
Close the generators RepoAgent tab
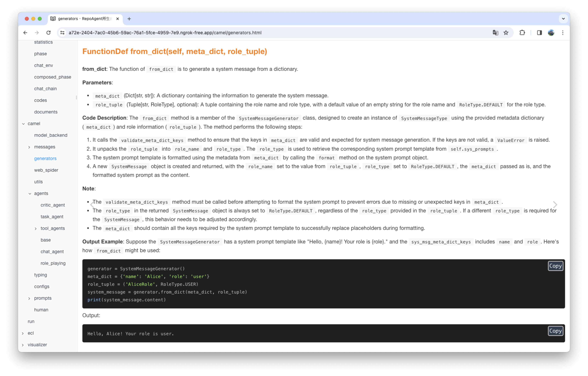tap(117, 19)
